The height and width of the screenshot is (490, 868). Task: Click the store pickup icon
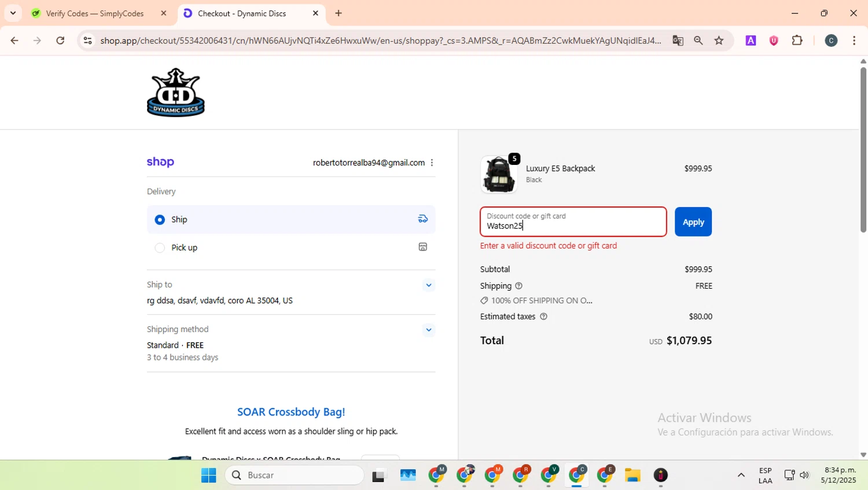423,247
